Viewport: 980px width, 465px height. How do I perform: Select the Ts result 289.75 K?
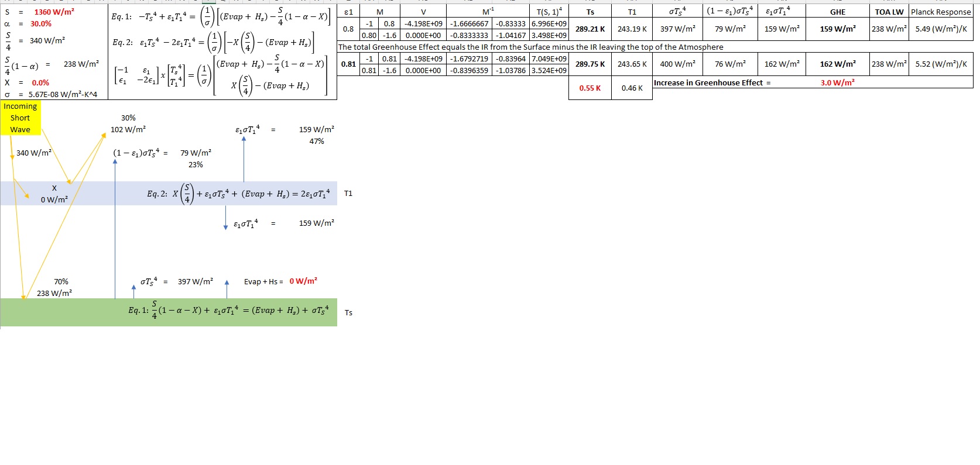(x=590, y=64)
